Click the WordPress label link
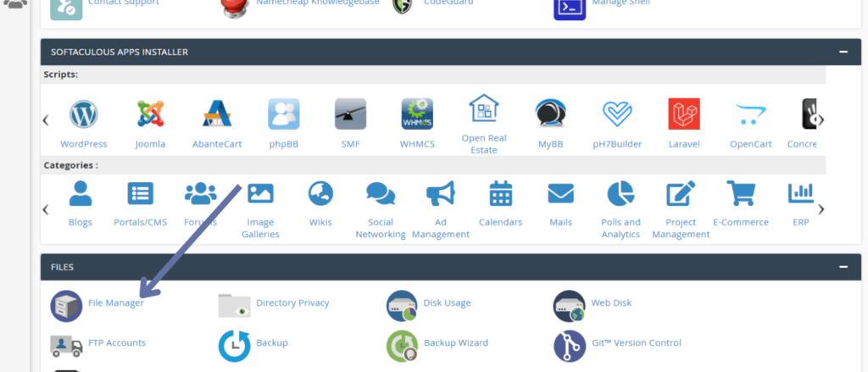The width and height of the screenshot is (868, 372). coord(84,144)
